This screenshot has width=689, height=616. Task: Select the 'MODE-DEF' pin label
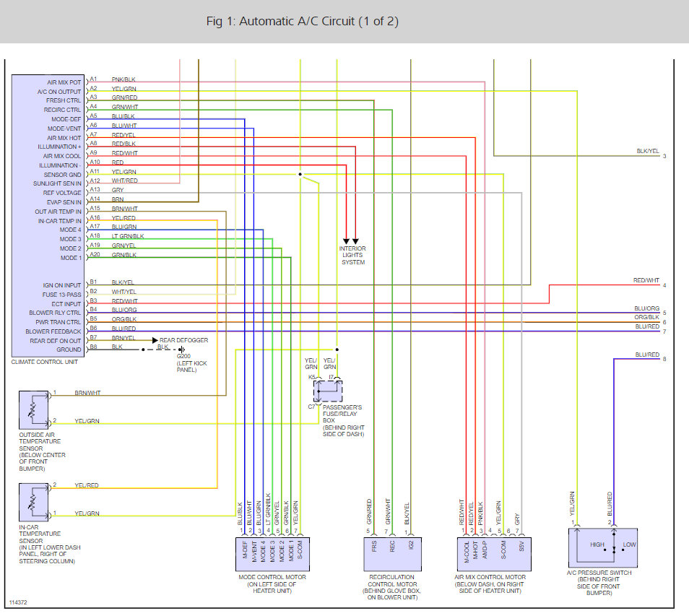(66, 119)
